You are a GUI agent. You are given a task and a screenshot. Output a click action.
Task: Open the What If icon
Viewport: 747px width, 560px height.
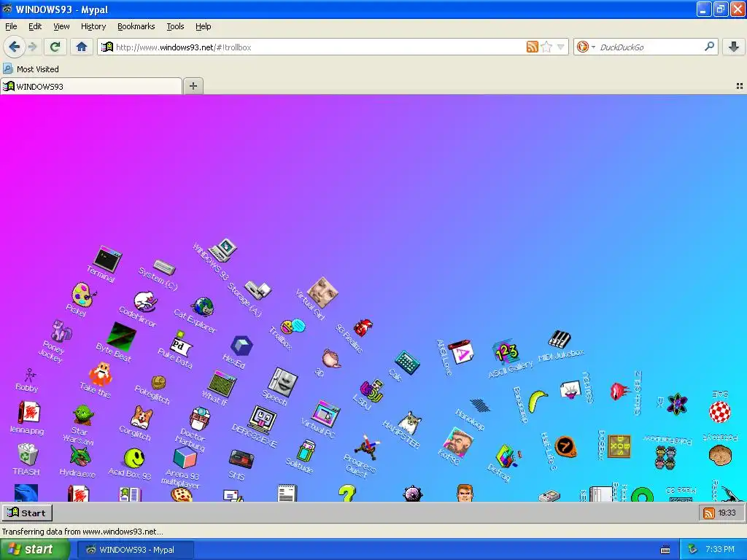[222, 384]
